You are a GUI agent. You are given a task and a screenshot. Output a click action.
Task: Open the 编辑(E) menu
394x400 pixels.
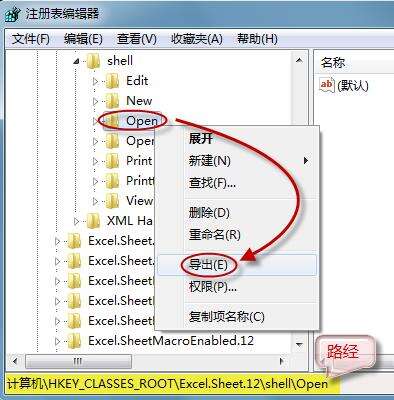coord(83,39)
